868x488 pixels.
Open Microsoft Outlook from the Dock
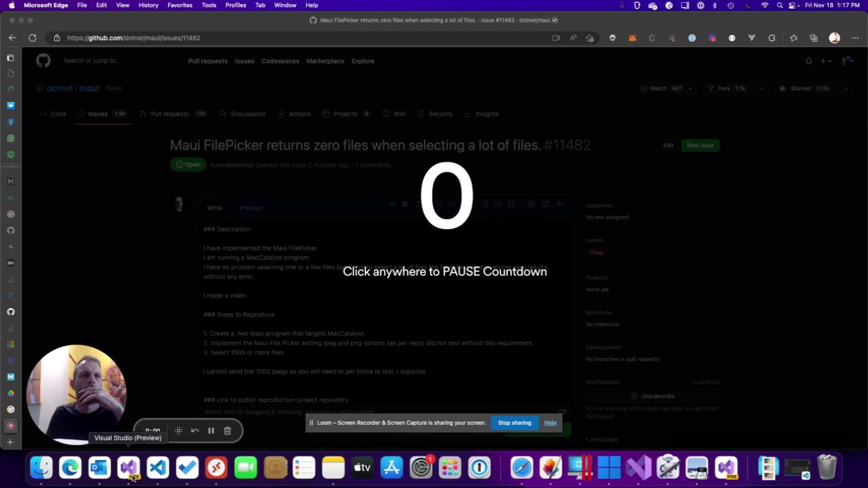coord(99,468)
